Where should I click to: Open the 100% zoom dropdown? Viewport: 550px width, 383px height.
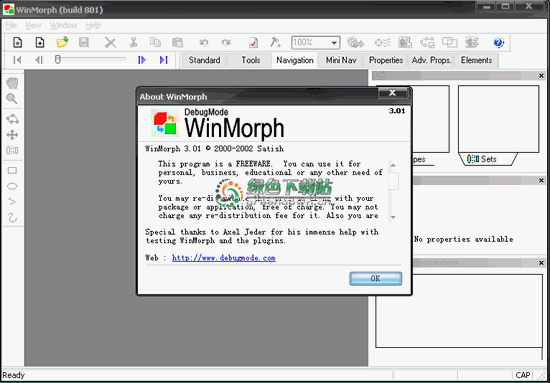334,43
